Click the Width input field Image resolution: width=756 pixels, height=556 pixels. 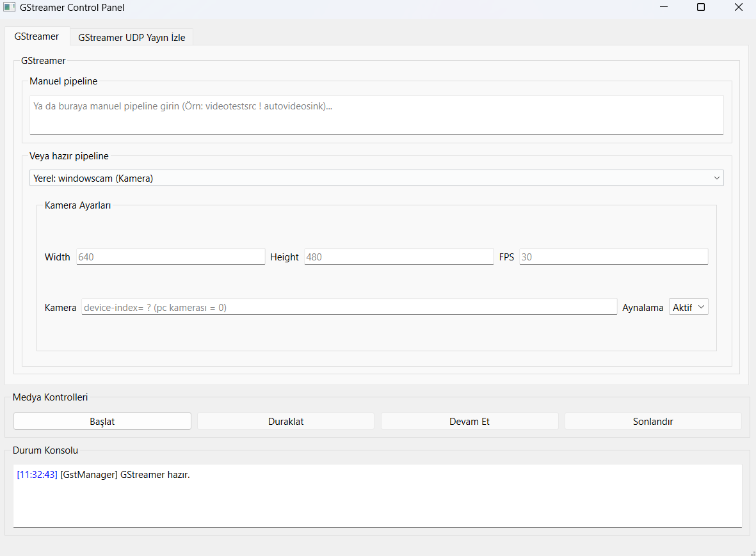(170, 257)
